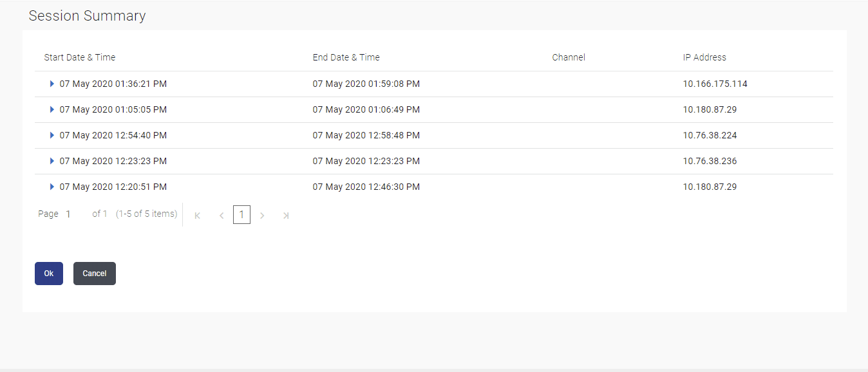Select start time text 07 May 2020 01:36:21 PM
This screenshot has height=372, width=868.
[x=113, y=84]
